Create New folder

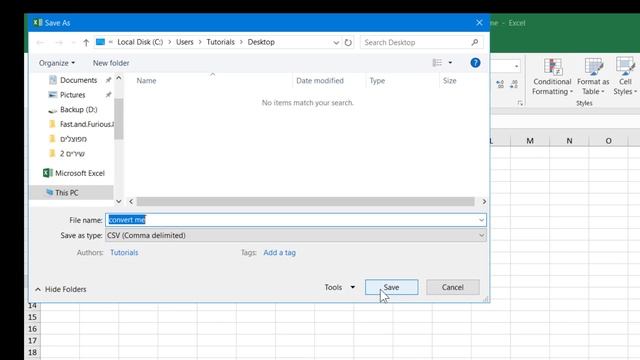tap(111, 63)
